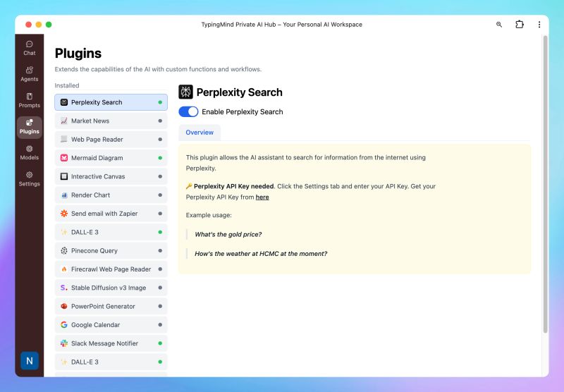Click the HCMC weather example text
This screenshot has height=392, width=564.
tap(261, 254)
